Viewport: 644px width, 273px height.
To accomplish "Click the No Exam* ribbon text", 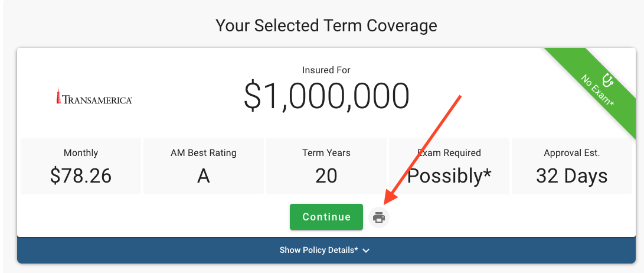I will [597, 90].
